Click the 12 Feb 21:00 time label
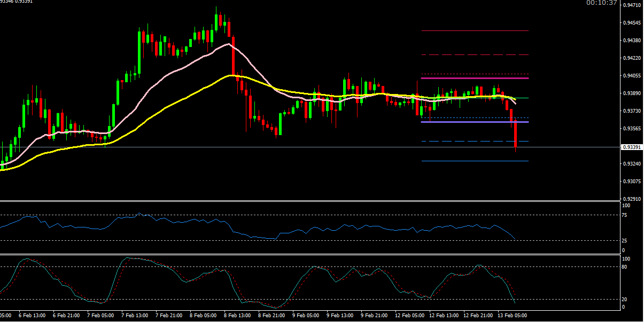Viewport: 644px width, 322px height. click(477, 316)
